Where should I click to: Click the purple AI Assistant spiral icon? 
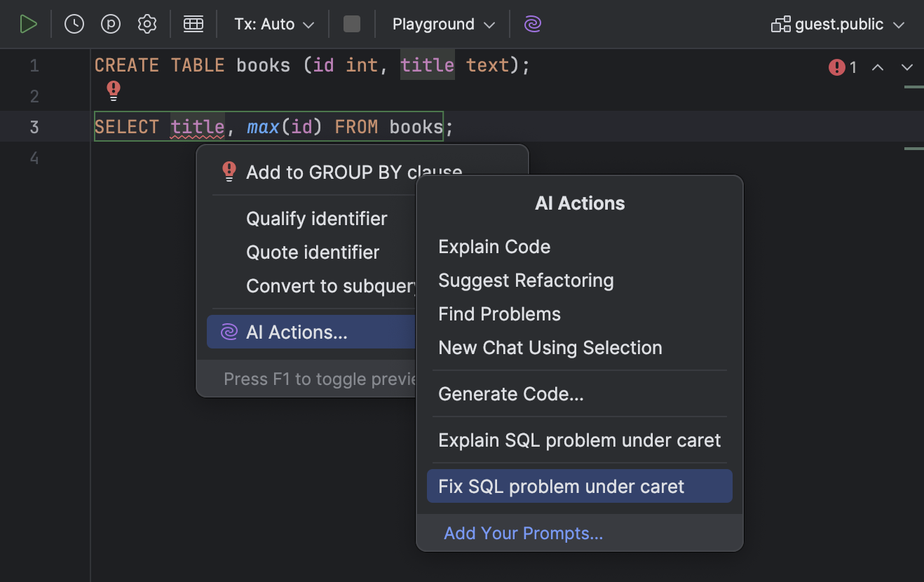click(533, 25)
